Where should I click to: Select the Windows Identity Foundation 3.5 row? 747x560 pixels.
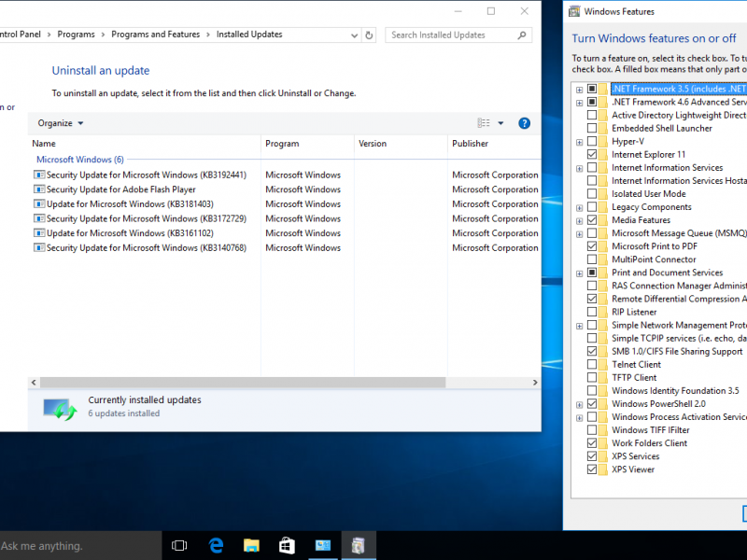click(675, 390)
